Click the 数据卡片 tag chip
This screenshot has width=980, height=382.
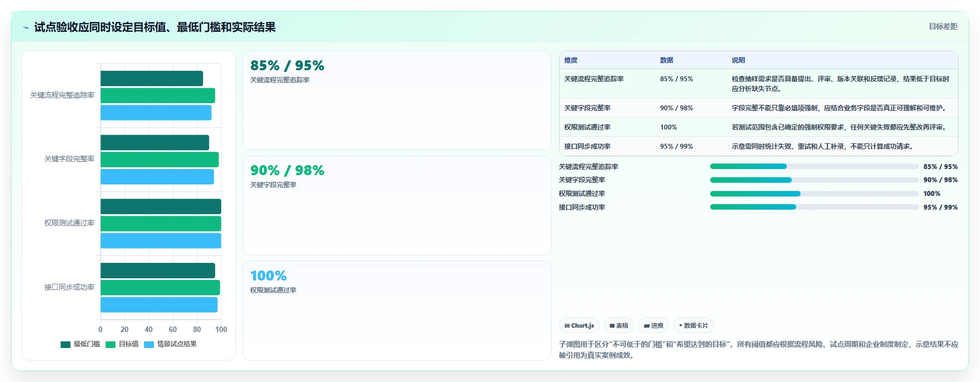point(694,325)
